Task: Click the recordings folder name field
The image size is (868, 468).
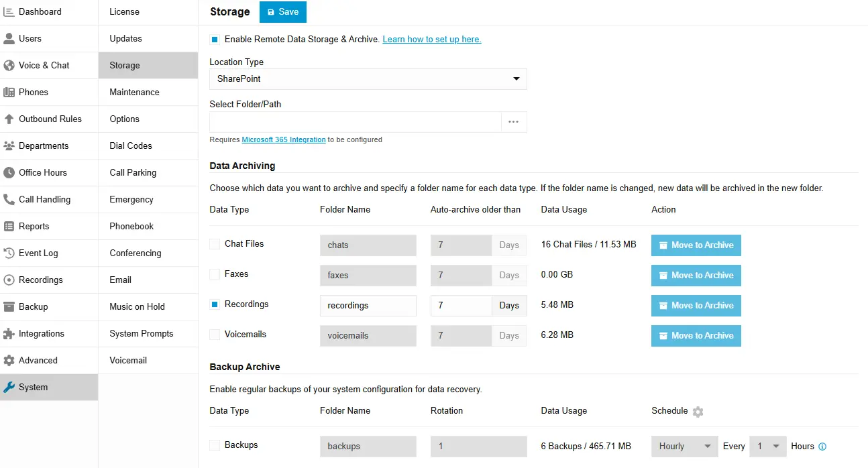Action: 368,306
